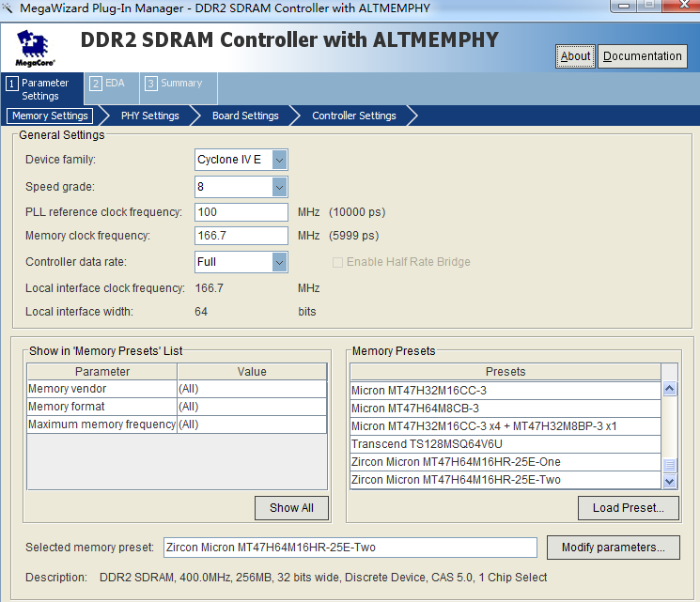Select preset Micron MT47H64M8CB-3
The width and height of the screenshot is (700, 602).
[506, 409]
